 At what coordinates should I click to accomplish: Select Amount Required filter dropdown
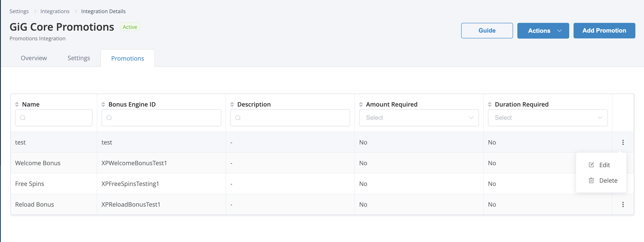419,118
